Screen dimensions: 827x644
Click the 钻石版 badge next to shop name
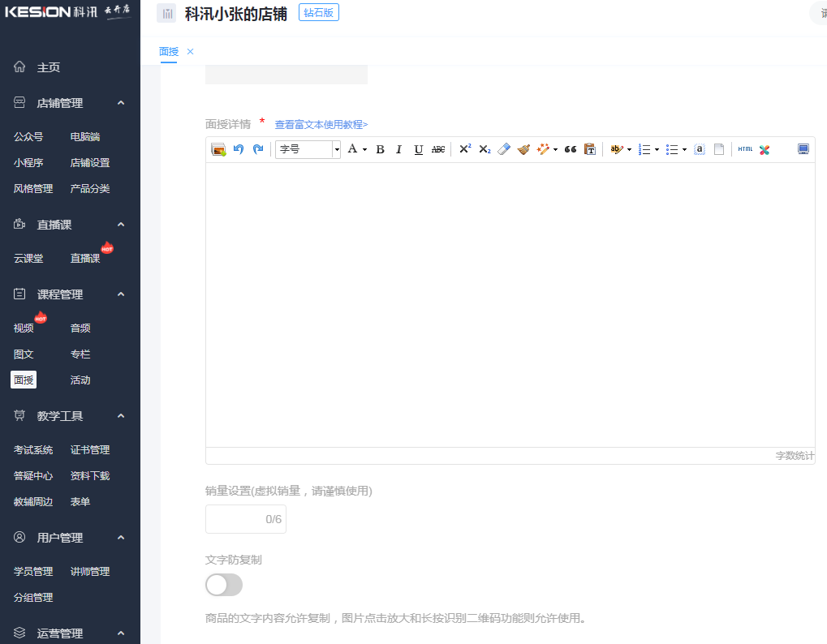[x=318, y=12]
